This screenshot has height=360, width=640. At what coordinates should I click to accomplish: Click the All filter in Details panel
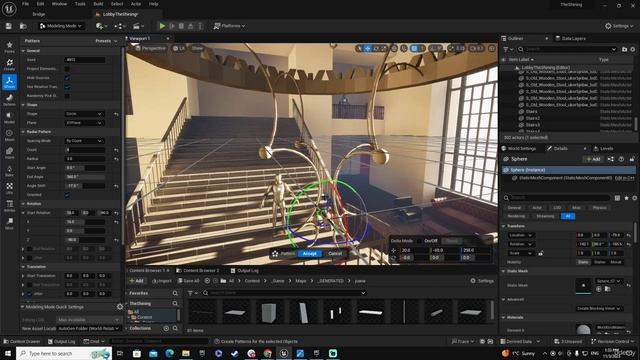[568, 216]
